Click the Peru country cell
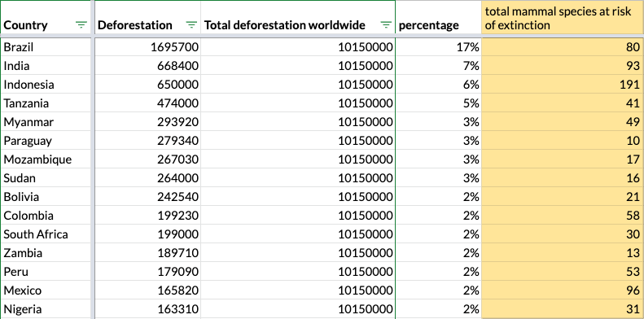 45,271
